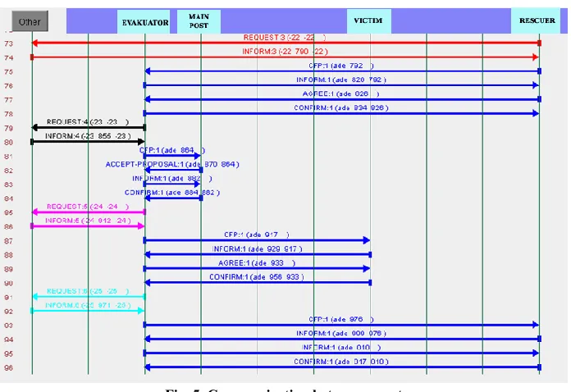Select the Other agent box
This screenshot has width=571, height=392.
pos(30,21)
